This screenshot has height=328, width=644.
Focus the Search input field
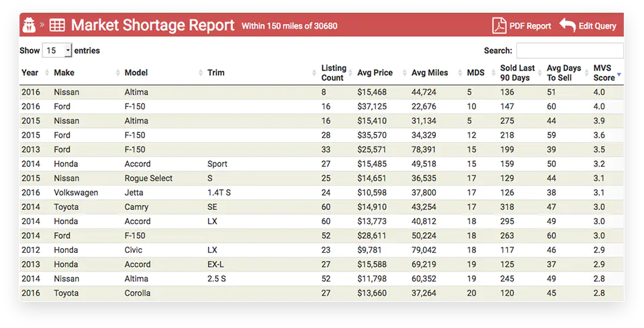click(569, 51)
